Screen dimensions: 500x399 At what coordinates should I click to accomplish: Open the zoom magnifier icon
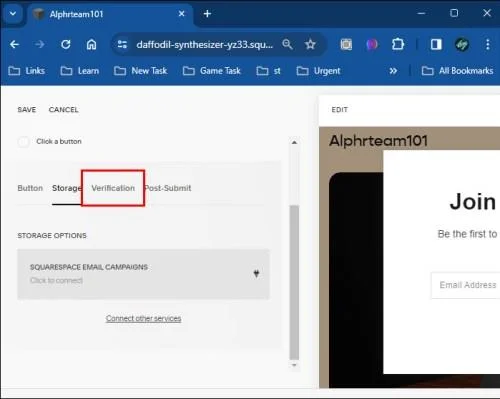point(287,44)
